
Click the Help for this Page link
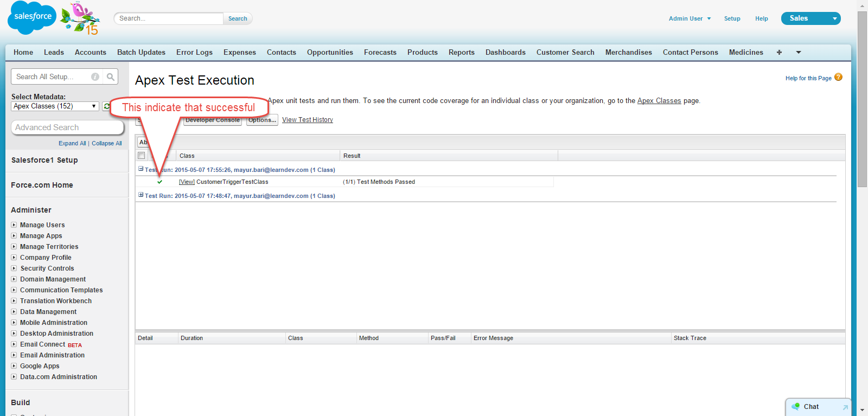coord(808,78)
